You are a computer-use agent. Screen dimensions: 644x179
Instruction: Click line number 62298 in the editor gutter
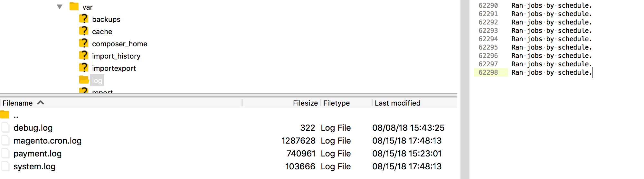pos(488,72)
